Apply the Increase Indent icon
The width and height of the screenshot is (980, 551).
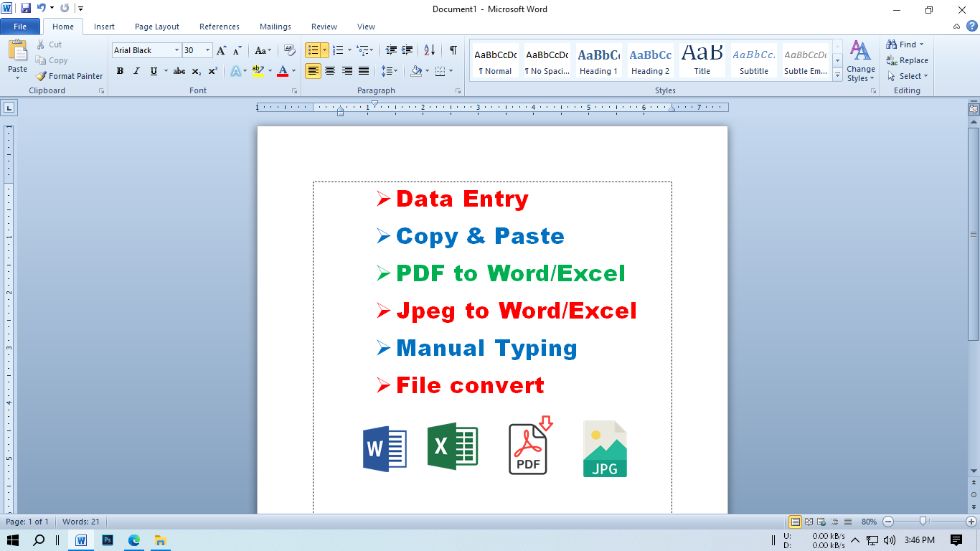tap(407, 50)
